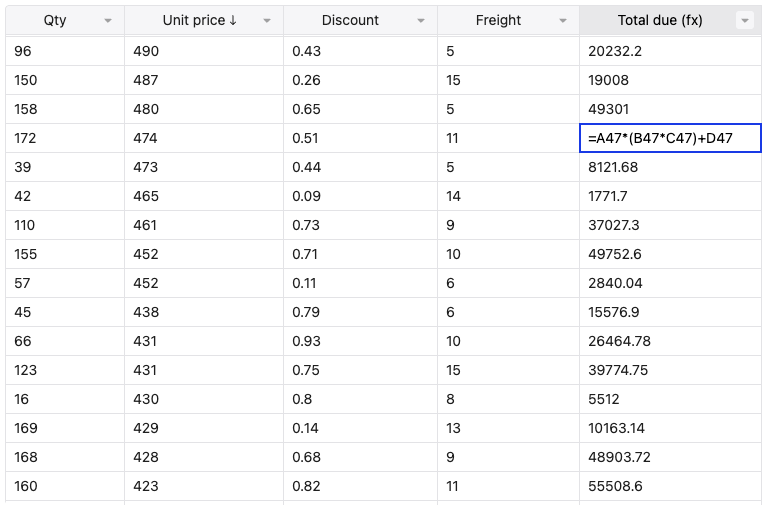Select the Discount cell showing 0.43
This screenshot has height=516, width=778.
361,51
